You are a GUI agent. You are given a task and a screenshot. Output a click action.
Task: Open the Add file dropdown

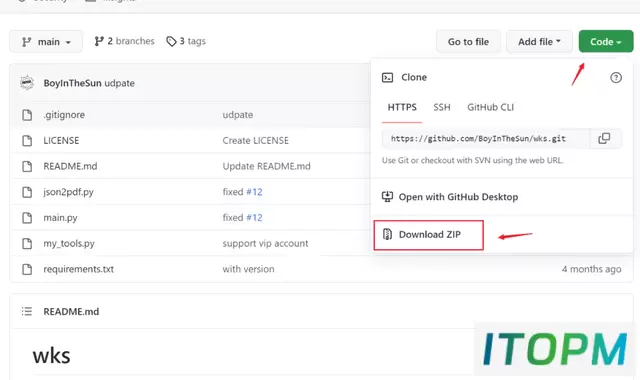[539, 42]
